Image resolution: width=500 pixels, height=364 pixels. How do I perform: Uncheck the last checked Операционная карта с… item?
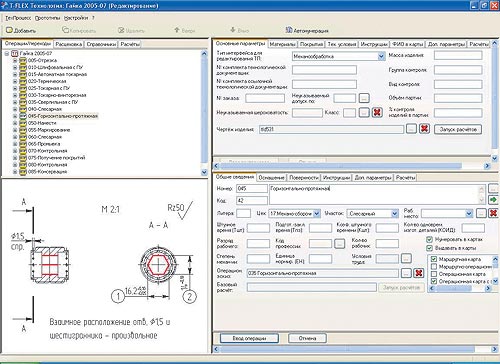click(x=434, y=281)
